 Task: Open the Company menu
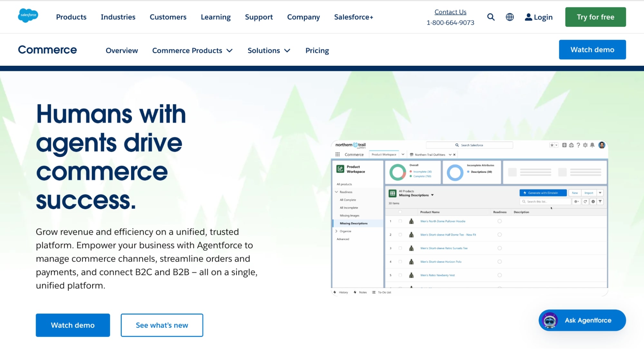(303, 17)
